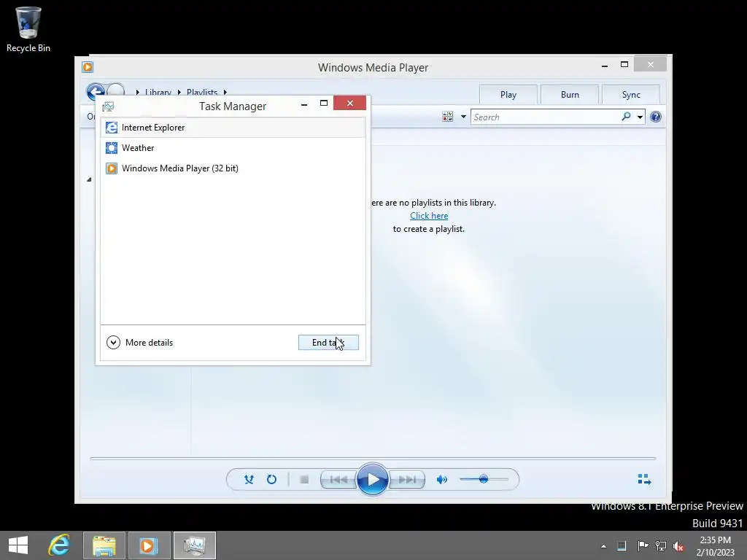Viewport: 747px width, 560px height.
Task: Click the Weather app icon in Task Manager
Action: 112,148
